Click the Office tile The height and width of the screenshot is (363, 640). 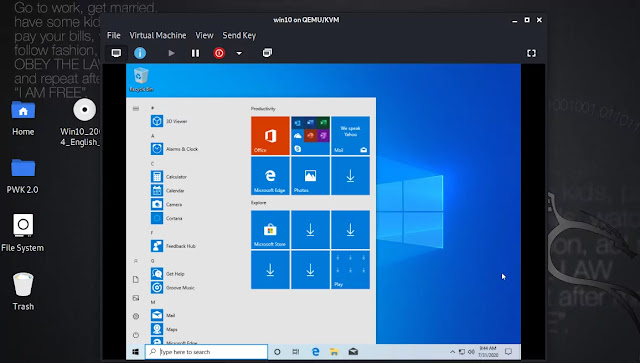click(x=270, y=136)
